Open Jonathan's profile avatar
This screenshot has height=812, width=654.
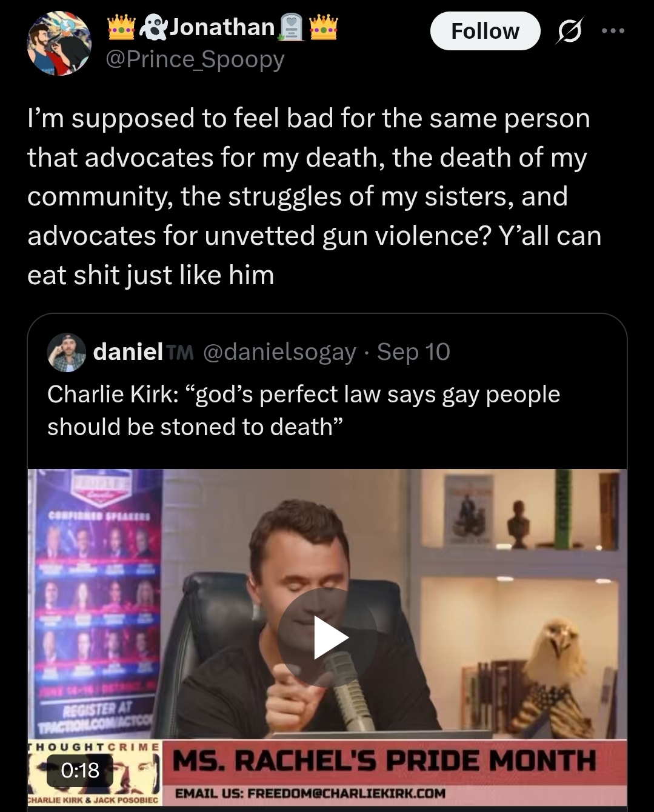coord(59,44)
